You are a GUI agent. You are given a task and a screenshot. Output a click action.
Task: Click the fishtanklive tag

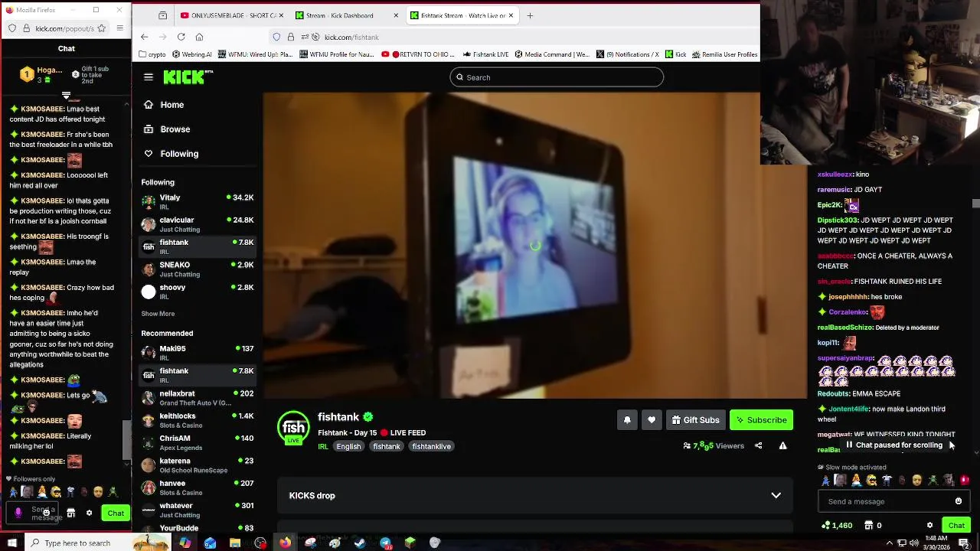432,446
